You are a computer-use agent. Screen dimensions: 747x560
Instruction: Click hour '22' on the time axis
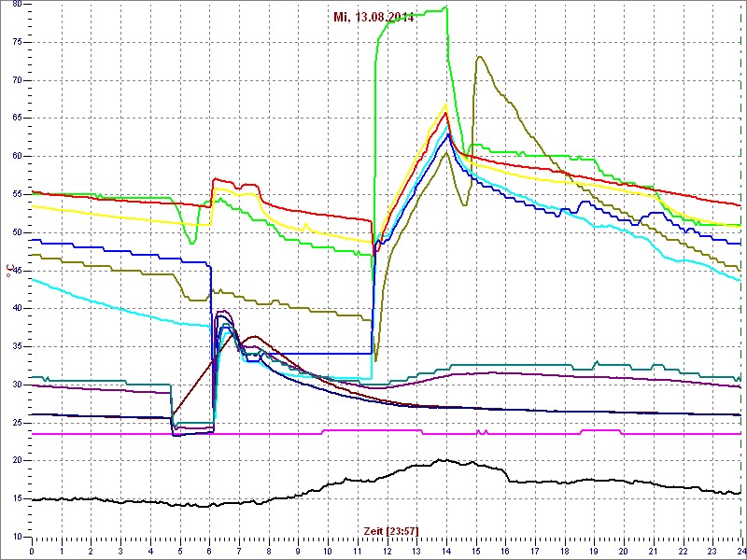click(683, 552)
